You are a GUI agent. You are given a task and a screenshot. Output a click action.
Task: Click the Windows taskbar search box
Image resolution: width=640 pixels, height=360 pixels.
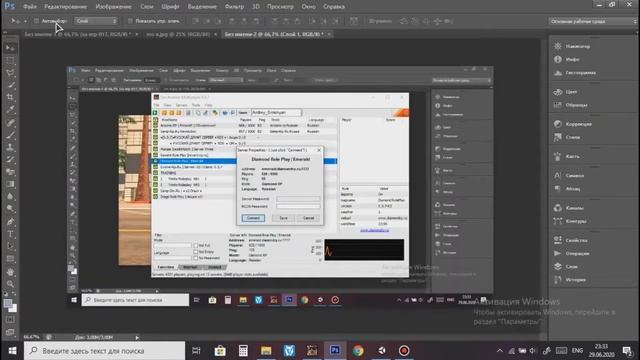click(x=104, y=351)
